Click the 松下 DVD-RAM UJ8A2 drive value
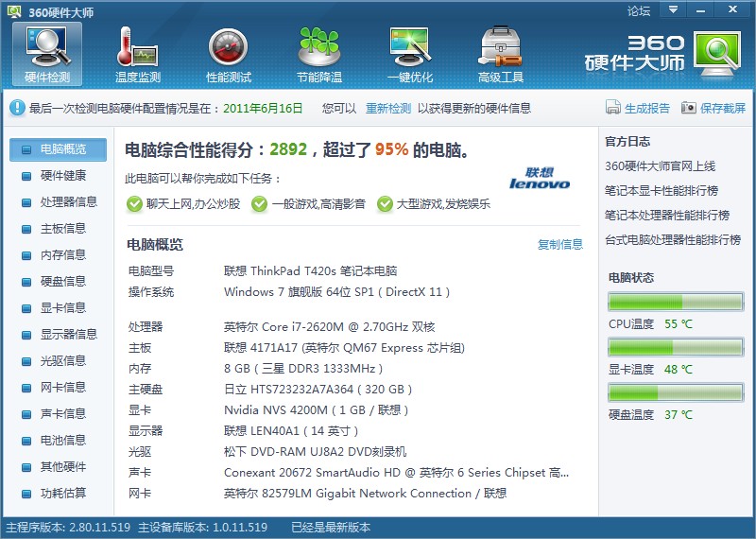 point(316,452)
